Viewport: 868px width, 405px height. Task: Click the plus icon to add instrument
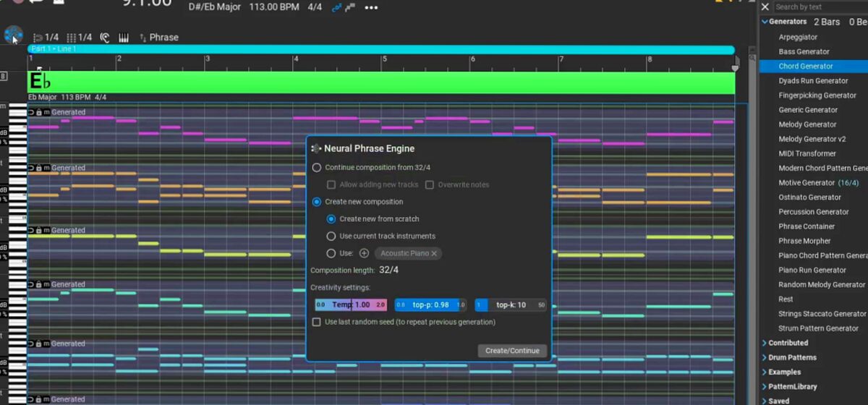point(364,253)
